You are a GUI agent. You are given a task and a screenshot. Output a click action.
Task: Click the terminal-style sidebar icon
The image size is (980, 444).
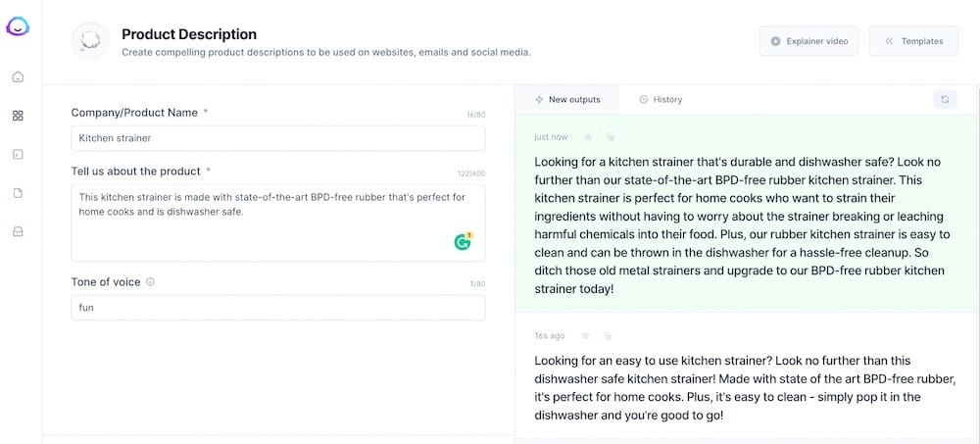(x=18, y=154)
